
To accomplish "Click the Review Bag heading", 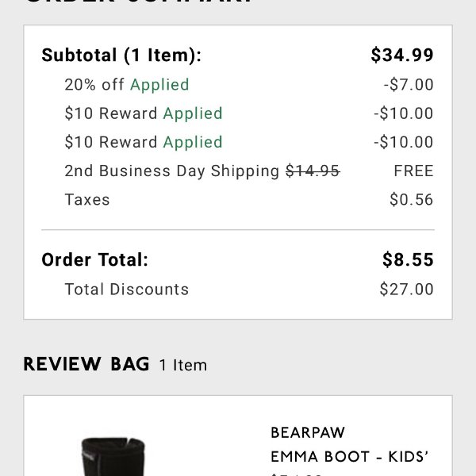I will [86, 364].
